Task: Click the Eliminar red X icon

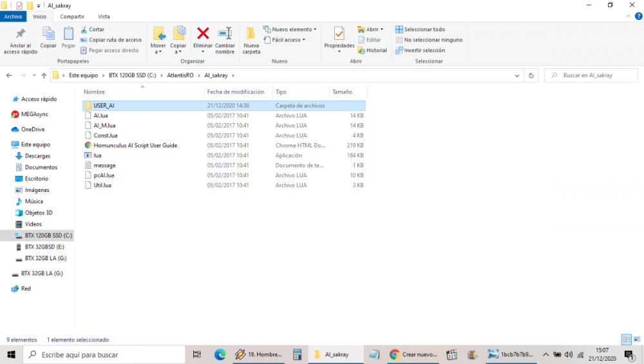Action: 203,34
